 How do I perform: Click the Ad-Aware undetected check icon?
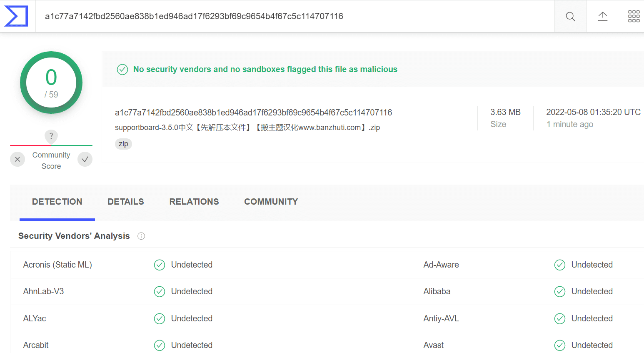pos(560,265)
